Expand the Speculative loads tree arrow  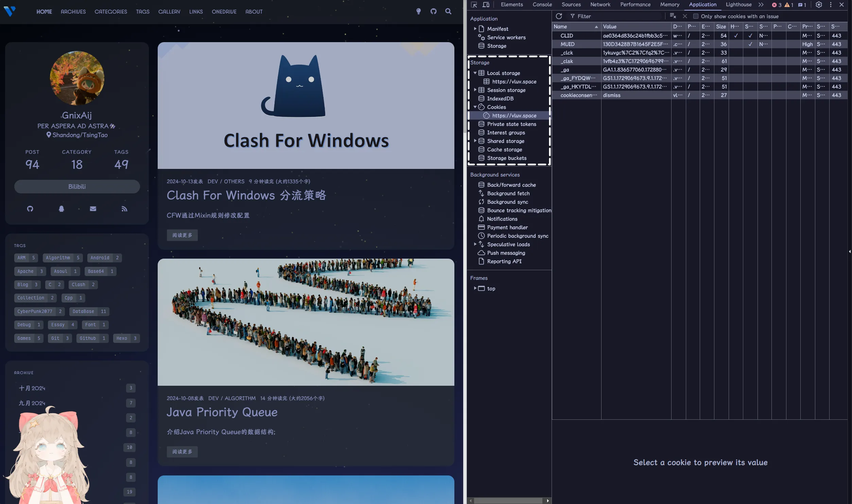pyautogui.click(x=475, y=244)
